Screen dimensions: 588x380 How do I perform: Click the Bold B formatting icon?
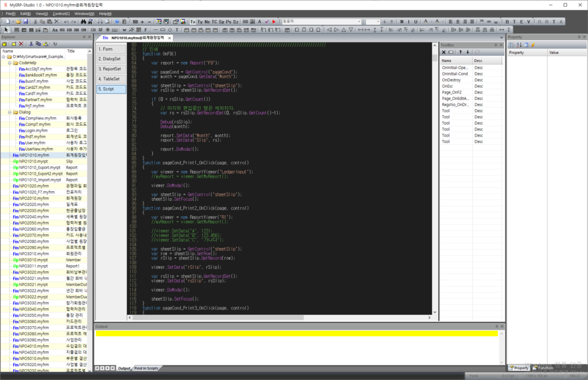pyautogui.click(x=401, y=22)
